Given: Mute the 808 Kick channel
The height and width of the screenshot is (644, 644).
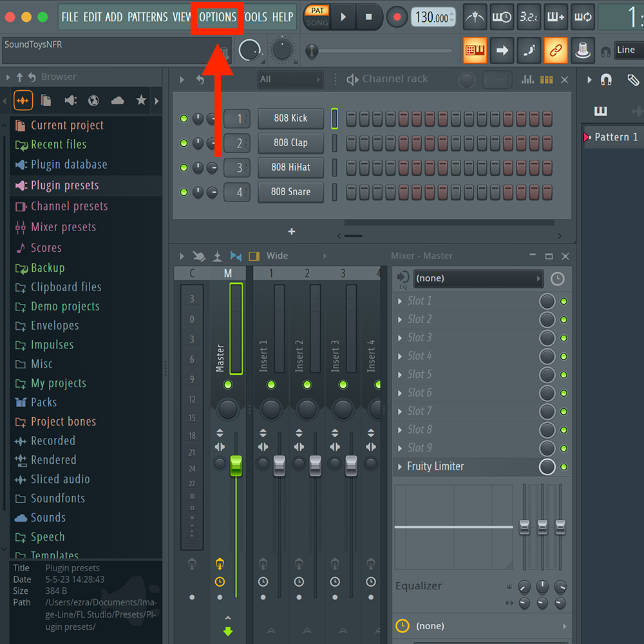Looking at the screenshot, I should point(184,118).
